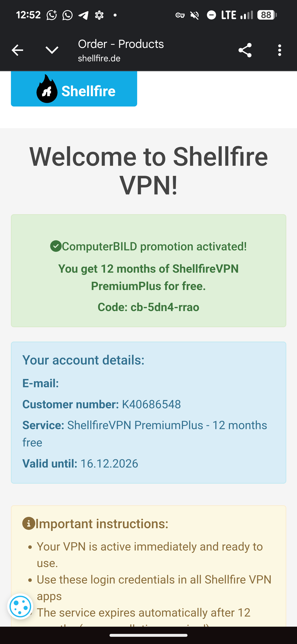Image resolution: width=297 pixels, height=644 pixels.
Task: Expand the page options chevron
Action: [52, 50]
